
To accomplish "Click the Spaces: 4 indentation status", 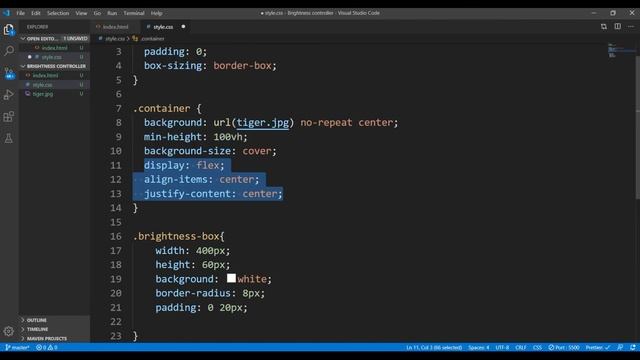I will (x=478, y=347).
